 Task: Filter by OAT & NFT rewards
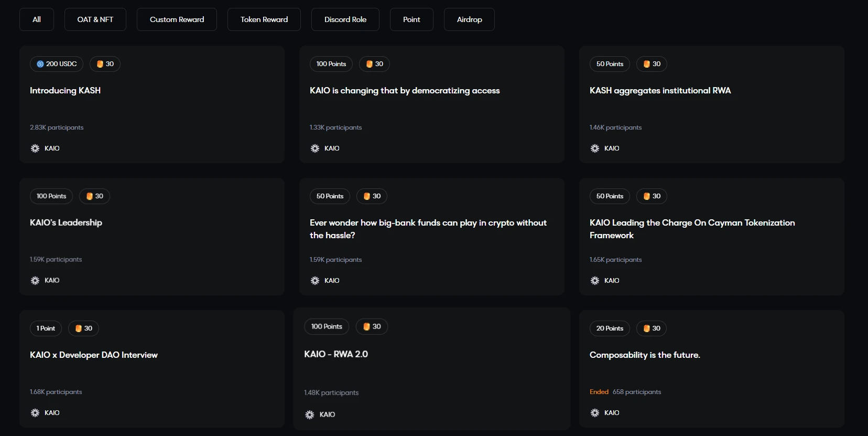[x=95, y=19]
